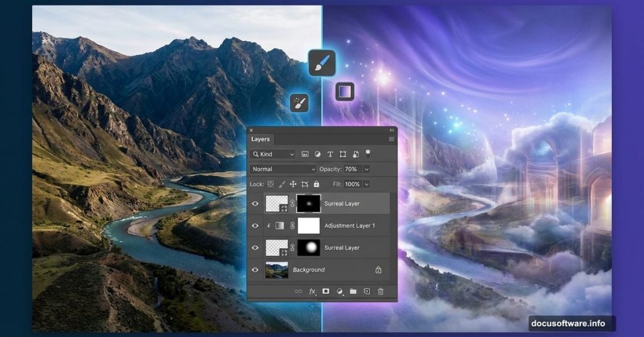Collapse the Layers panel double-arrow
Viewport: 644px width, 337px height.
pos(391,130)
